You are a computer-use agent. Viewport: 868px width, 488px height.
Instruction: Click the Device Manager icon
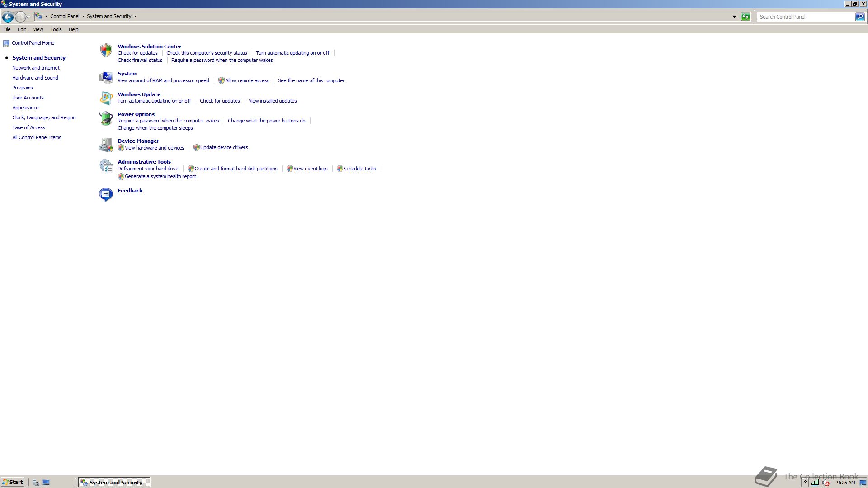106,145
